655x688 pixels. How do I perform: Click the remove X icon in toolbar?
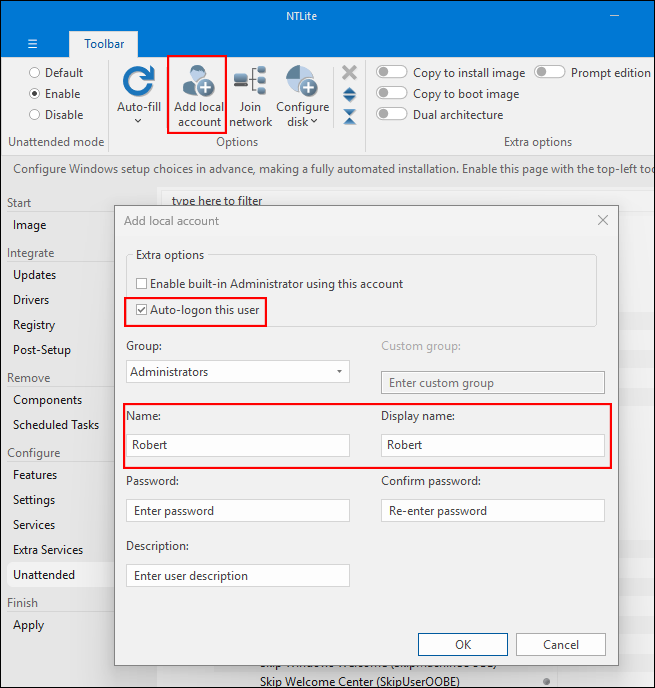(x=349, y=72)
